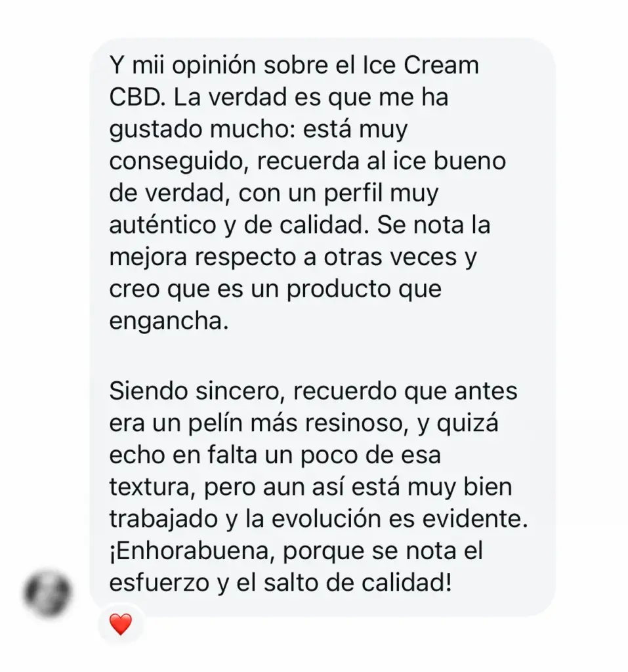Screen dimensions: 628x672
Task: Click the word '¡Enhorabuena,' in the message
Action: coord(191,551)
